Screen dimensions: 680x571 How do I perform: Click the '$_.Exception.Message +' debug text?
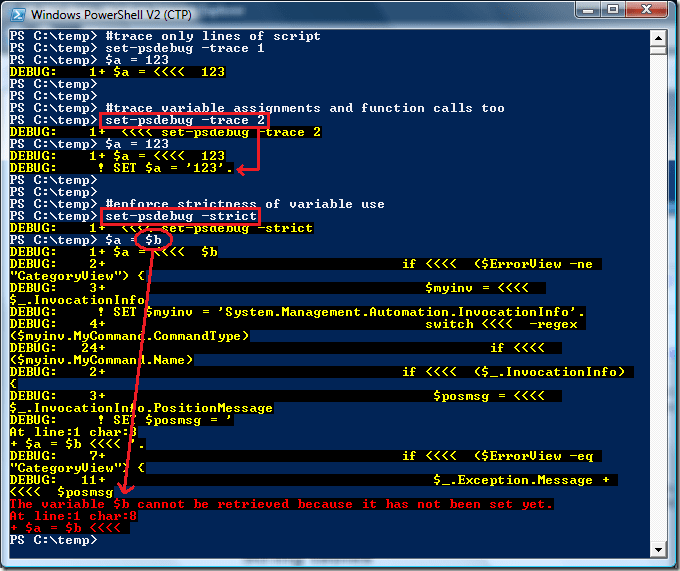(x=521, y=480)
